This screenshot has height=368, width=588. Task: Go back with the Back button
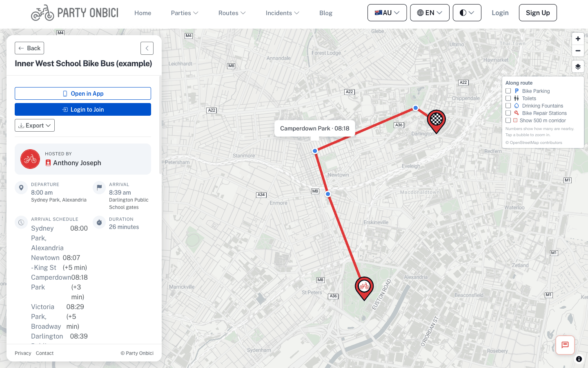(29, 48)
